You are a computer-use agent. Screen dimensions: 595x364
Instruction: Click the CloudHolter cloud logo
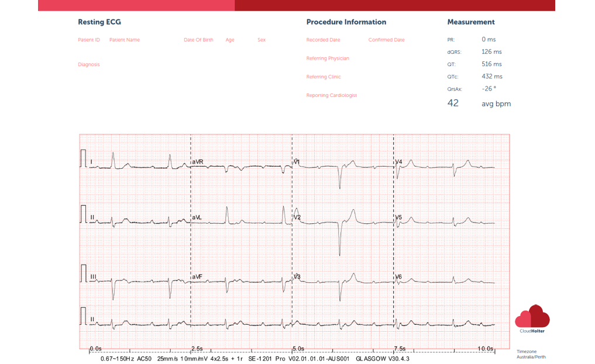click(532, 316)
